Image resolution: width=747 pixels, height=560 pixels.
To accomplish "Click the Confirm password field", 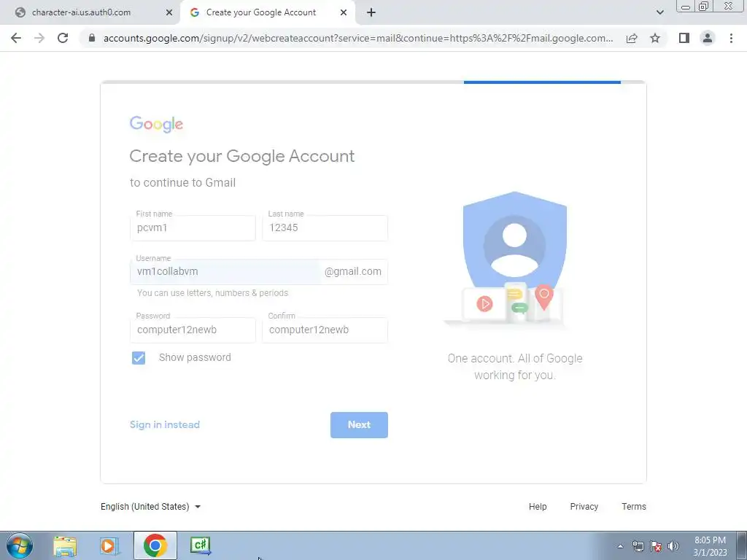I will click(325, 330).
